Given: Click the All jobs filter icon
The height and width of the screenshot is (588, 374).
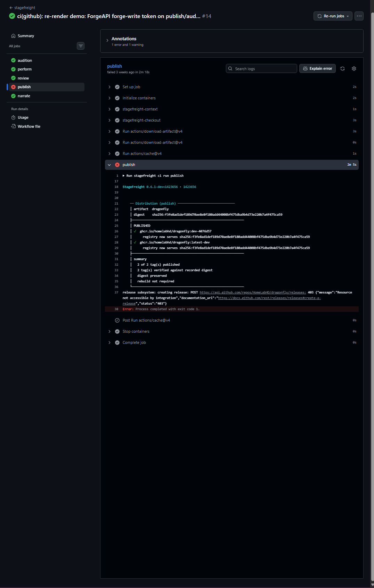Looking at the screenshot, I should 81,46.
